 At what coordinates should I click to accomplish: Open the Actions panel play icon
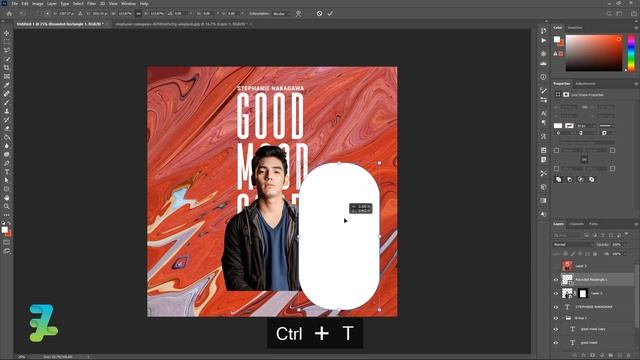coord(543,40)
